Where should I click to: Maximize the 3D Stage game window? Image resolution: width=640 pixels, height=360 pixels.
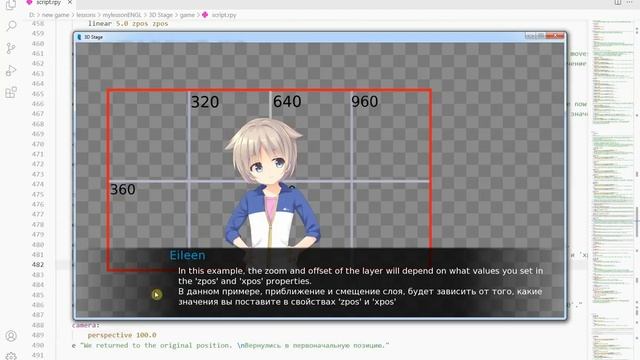pyautogui.click(x=541, y=36)
